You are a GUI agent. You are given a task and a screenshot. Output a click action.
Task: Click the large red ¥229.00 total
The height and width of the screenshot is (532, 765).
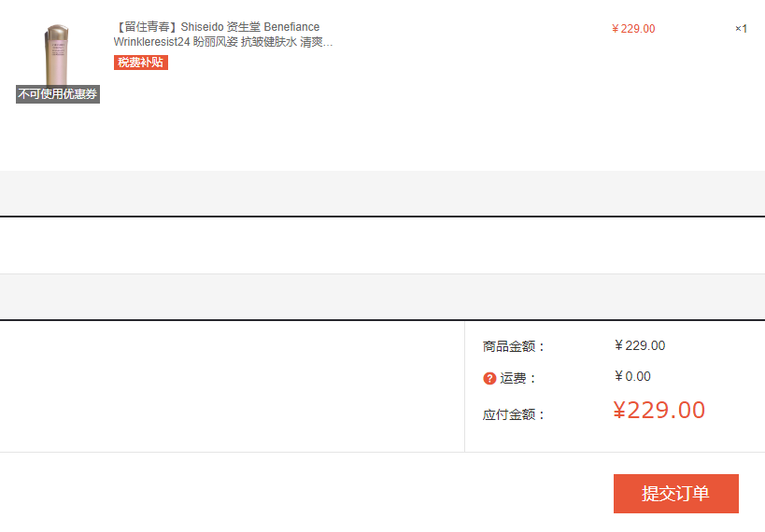pos(659,410)
